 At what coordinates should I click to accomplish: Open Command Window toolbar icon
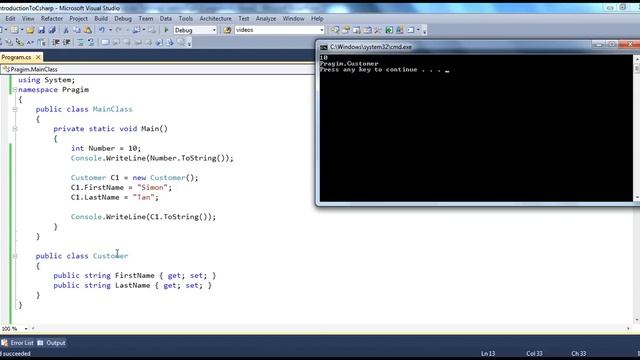(411, 30)
